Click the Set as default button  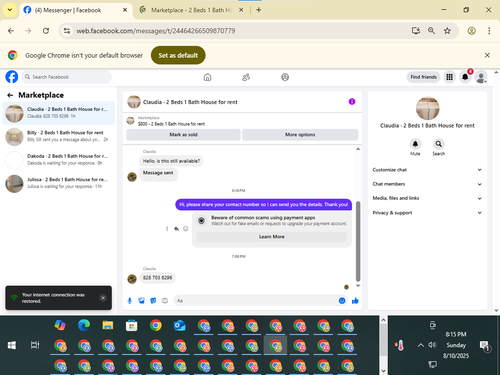178,55
